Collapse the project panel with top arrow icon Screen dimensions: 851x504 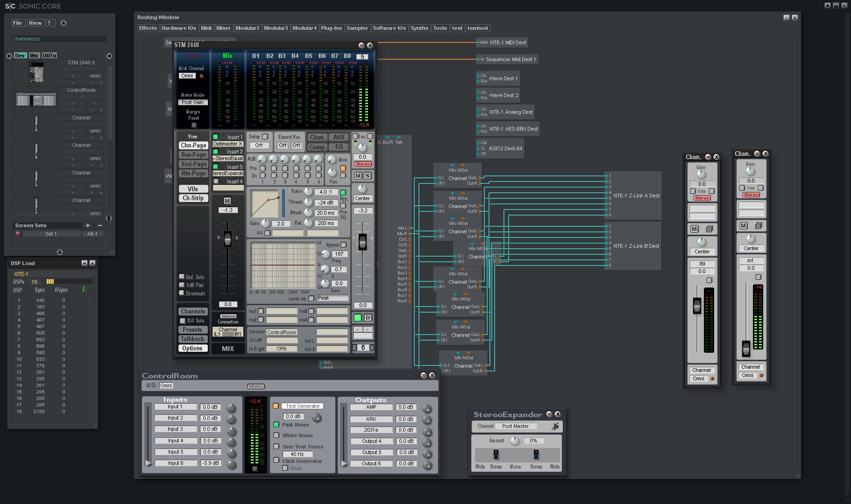(64, 23)
